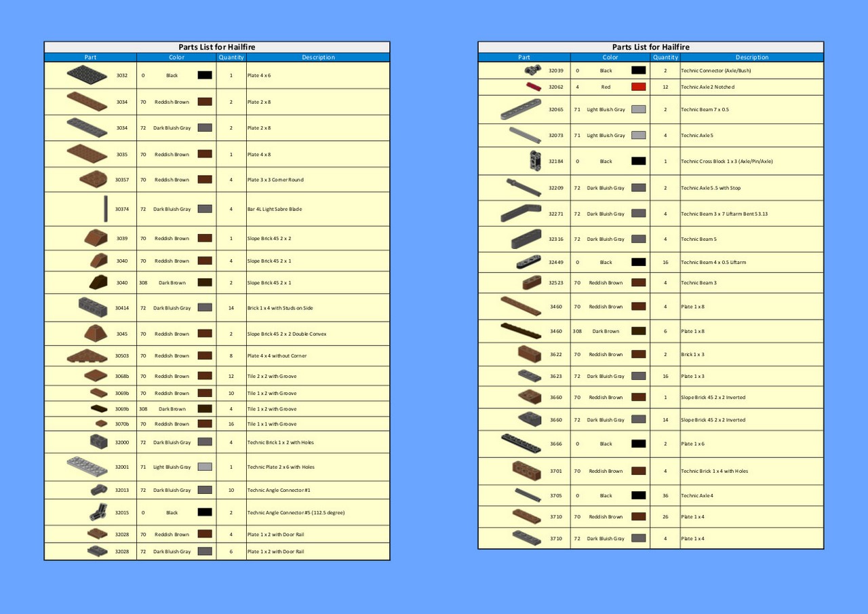Pick the Reddish Brown swatch for part 3045
868x614 pixels.
click(205, 334)
